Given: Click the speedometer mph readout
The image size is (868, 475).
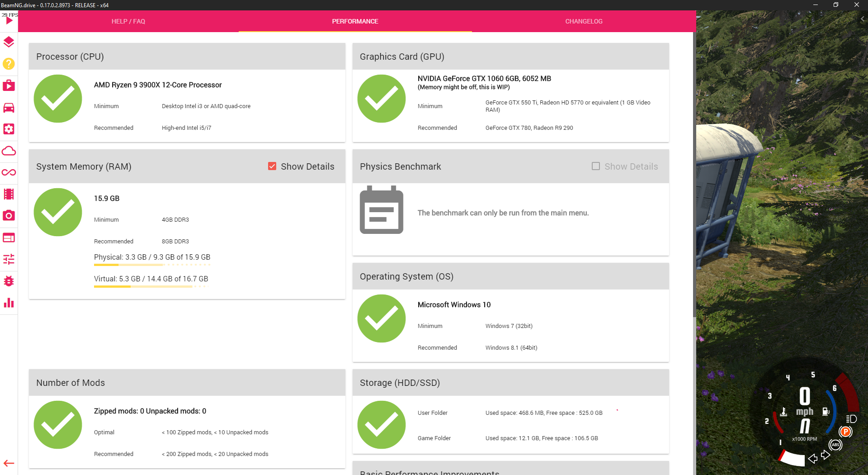Looking at the screenshot, I should coord(805,401).
